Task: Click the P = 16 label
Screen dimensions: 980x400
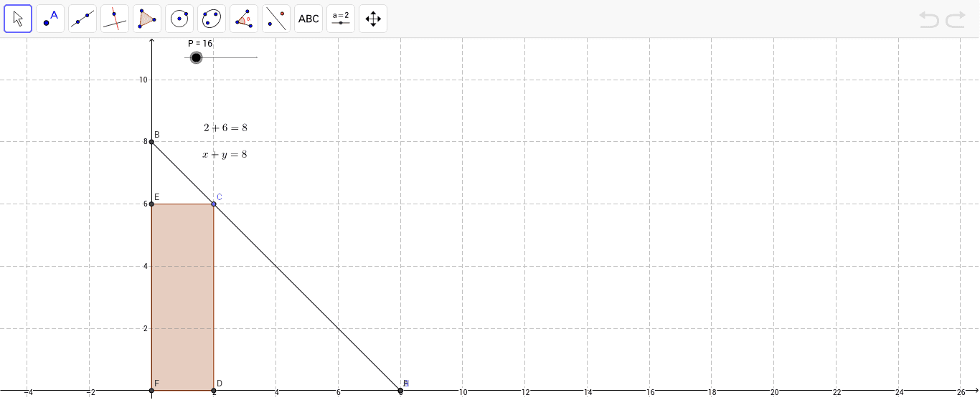Action: point(200,43)
